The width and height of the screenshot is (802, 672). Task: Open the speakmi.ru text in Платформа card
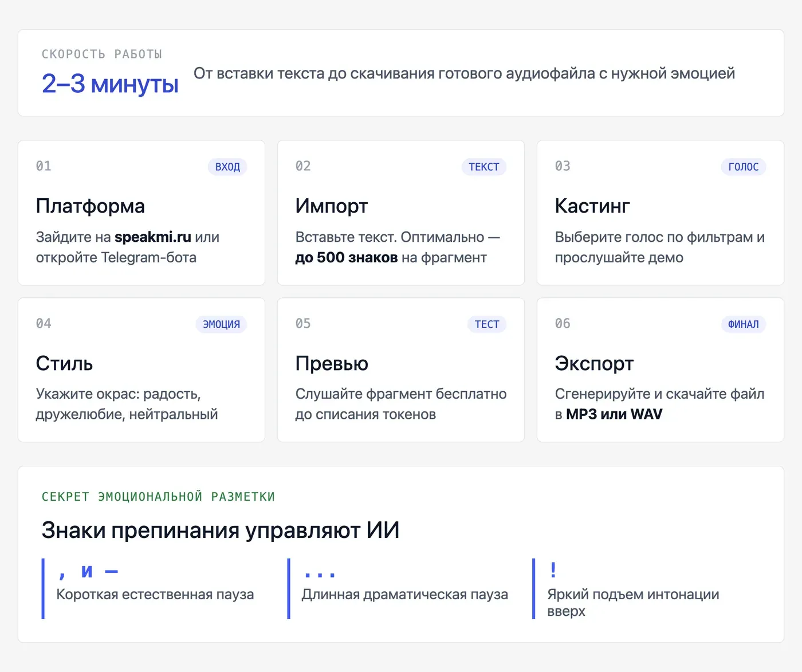tap(153, 237)
